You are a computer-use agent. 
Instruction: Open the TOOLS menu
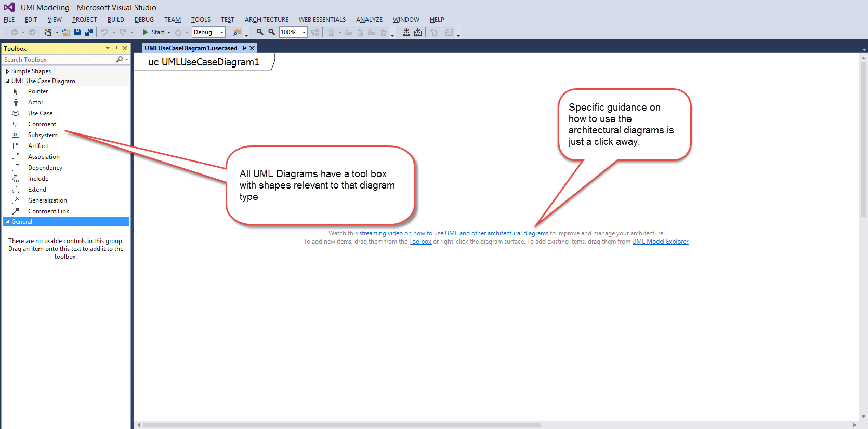coord(201,20)
